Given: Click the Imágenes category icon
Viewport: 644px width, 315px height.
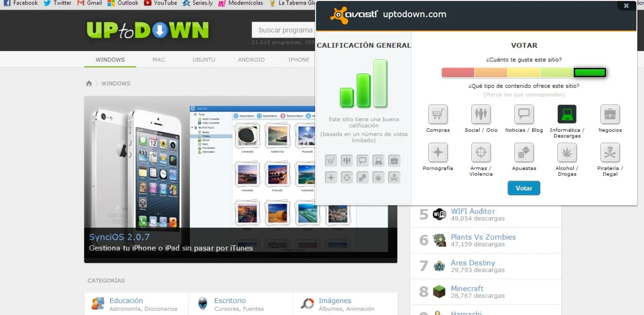Looking at the screenshot, I should click(307, 304).
